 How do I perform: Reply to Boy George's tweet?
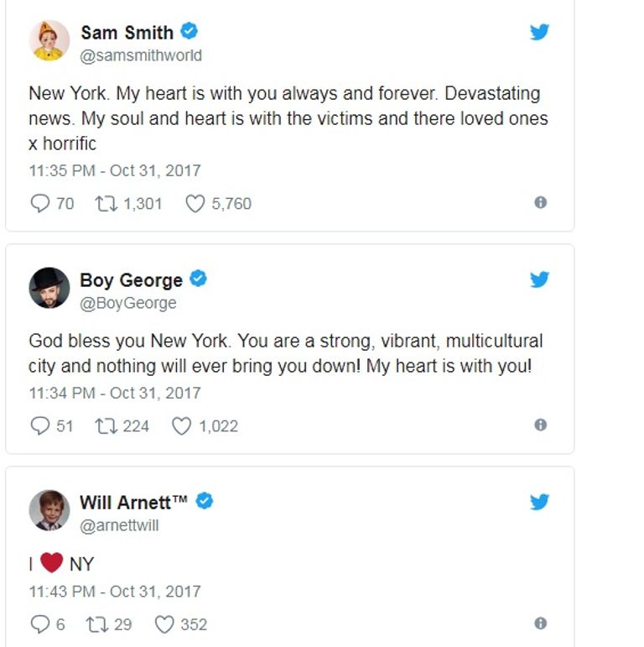pos(39,426)
